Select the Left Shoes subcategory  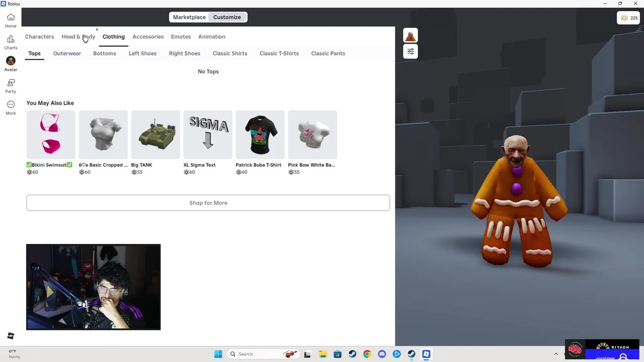(x=142, y=53)
